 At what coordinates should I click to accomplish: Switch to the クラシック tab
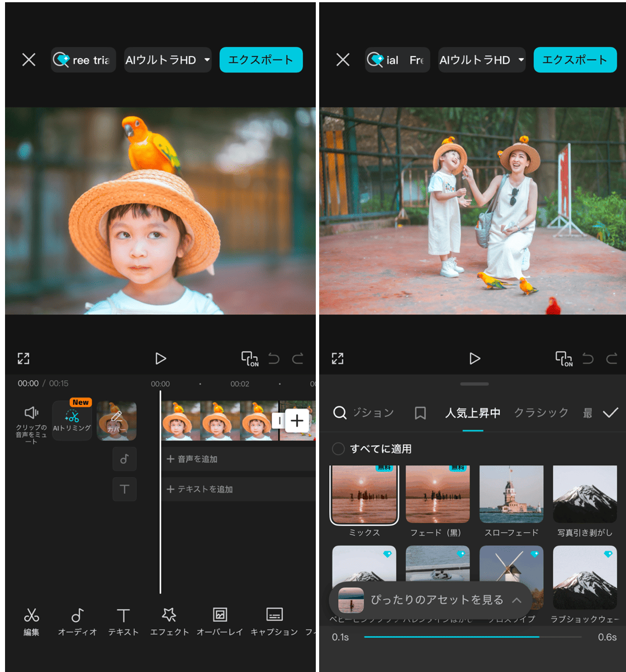tap(540, 413)
